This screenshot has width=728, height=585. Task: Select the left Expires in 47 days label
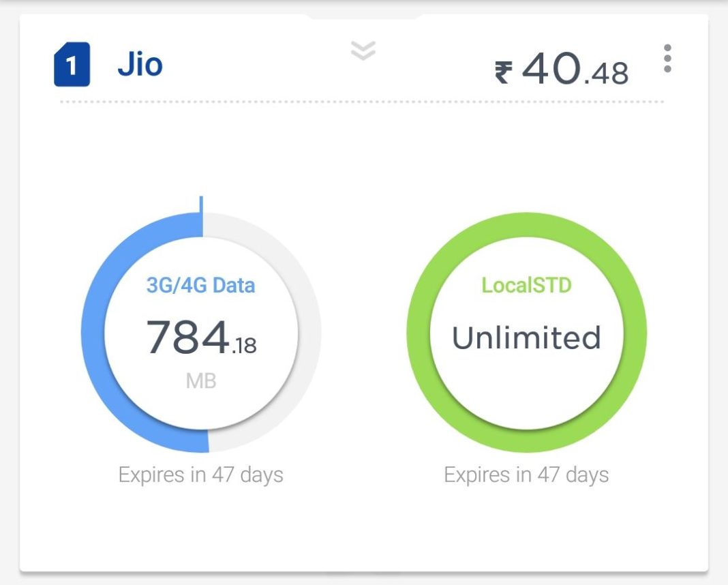coord(201,474)
